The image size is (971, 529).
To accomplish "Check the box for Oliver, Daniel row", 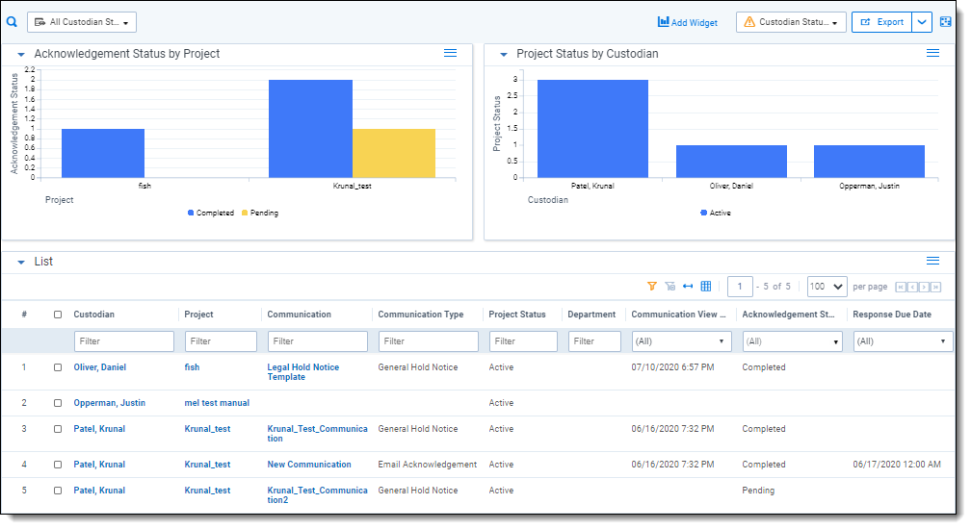I will [x=58, y=367].
